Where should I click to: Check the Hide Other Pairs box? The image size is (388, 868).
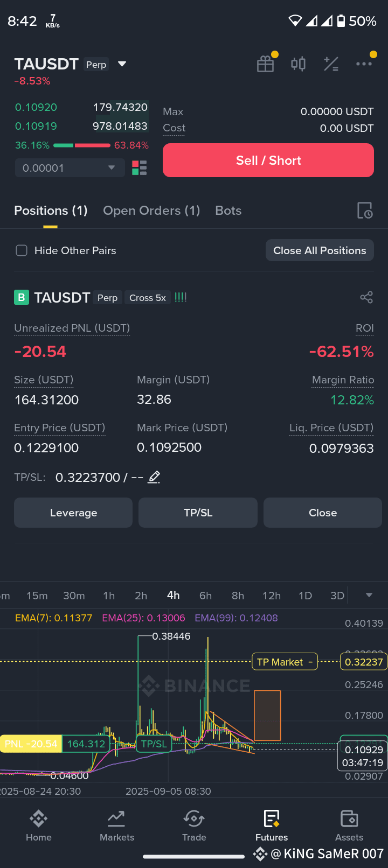click(22, 250)
